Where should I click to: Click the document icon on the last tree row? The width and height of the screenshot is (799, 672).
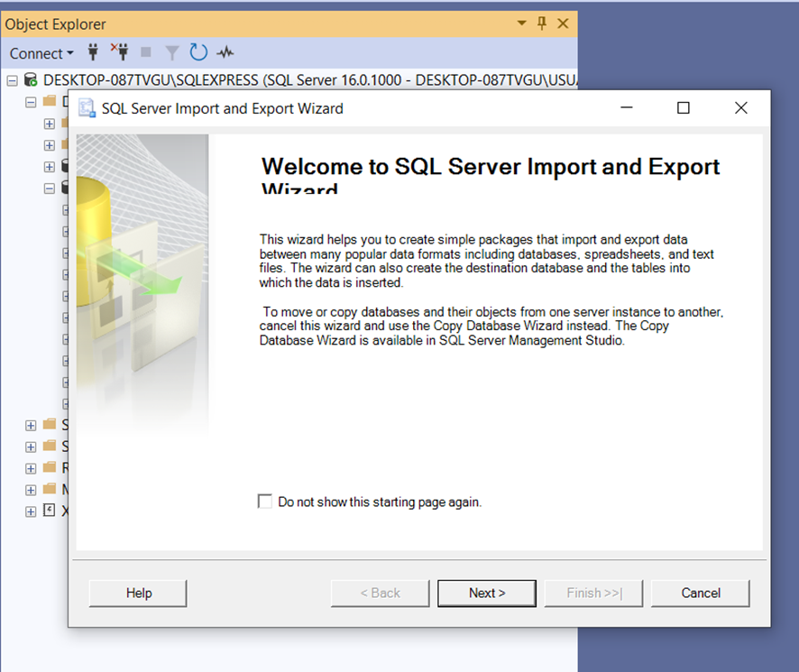pyautogui.click(x=49, y=510)
